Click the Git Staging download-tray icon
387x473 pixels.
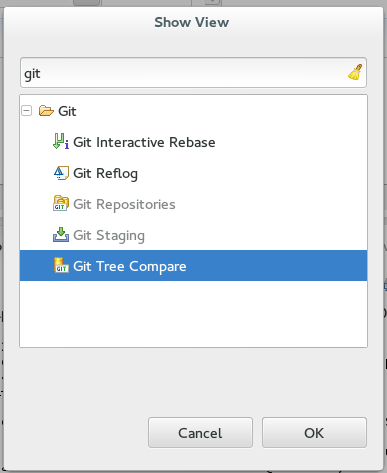[x=61, y=235]
